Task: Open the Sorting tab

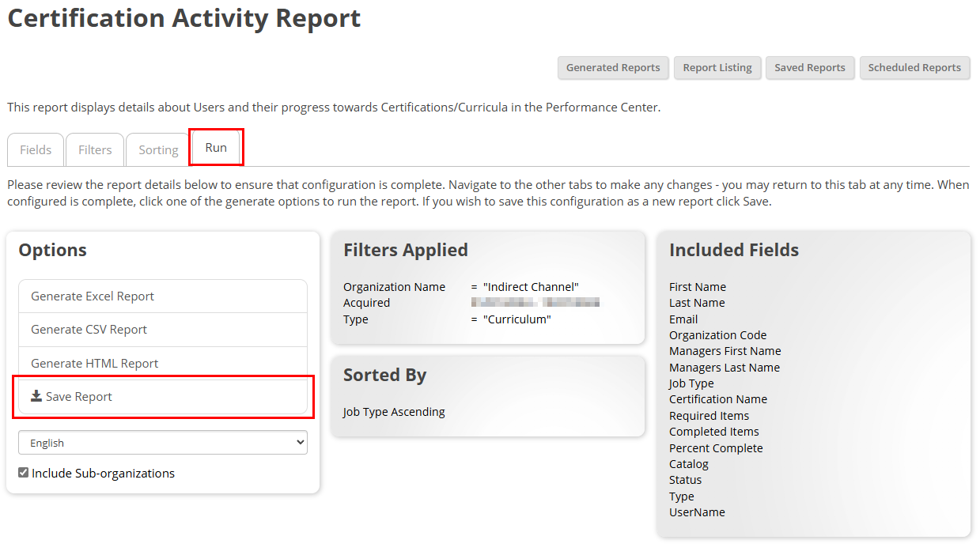Action: point(157,149)
